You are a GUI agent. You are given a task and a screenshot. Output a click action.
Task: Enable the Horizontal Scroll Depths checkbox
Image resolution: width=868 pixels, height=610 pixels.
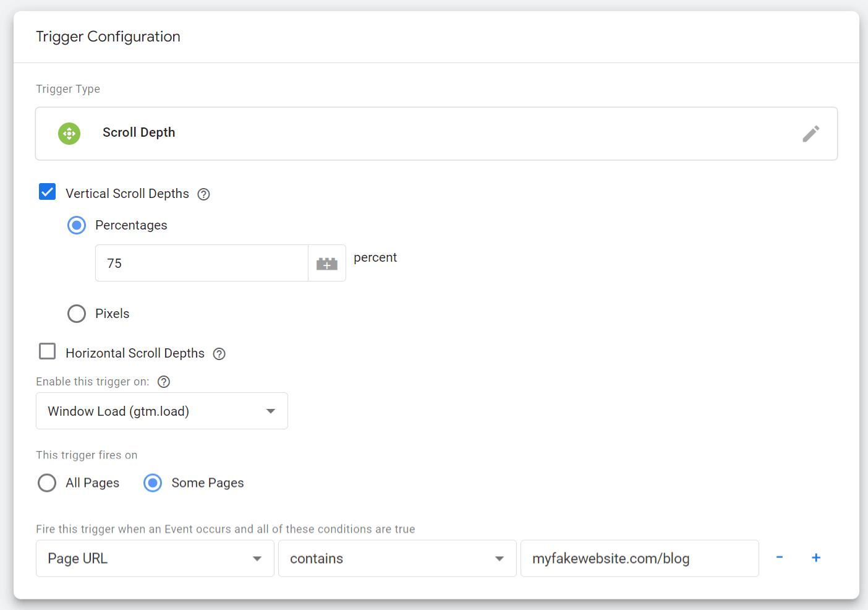click(x=48, y=351)
